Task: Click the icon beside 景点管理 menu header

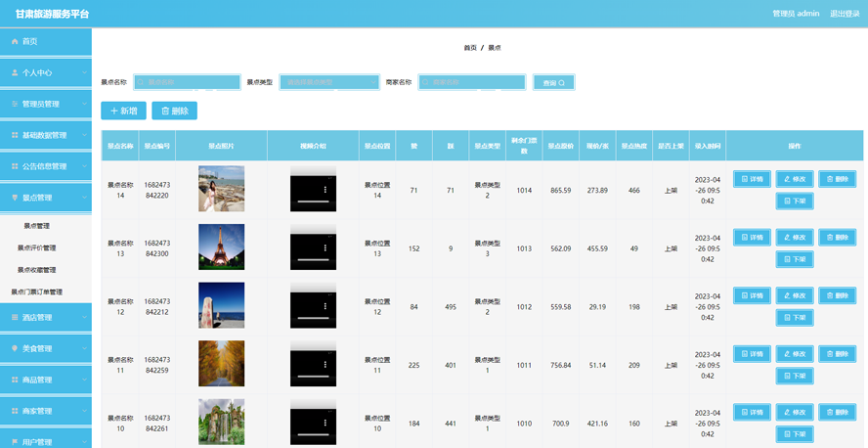Action: pos(15,198)
